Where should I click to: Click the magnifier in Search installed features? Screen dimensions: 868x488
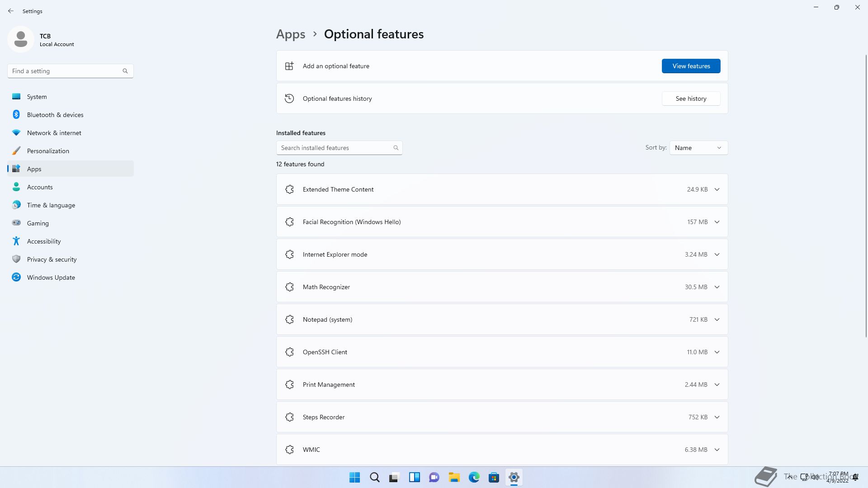click(x=396, y=148)
